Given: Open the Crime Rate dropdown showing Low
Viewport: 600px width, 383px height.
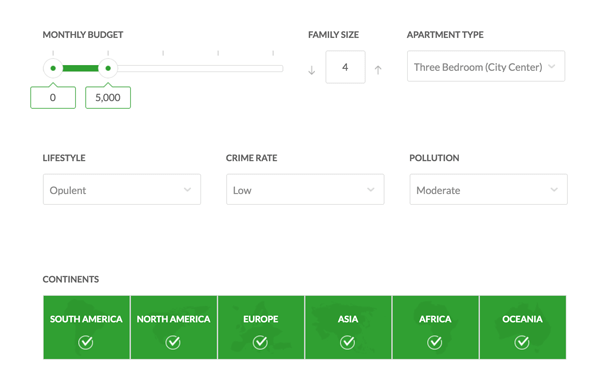Looking at the screenshot, I should pyautogui.click(x=305, y=189).
